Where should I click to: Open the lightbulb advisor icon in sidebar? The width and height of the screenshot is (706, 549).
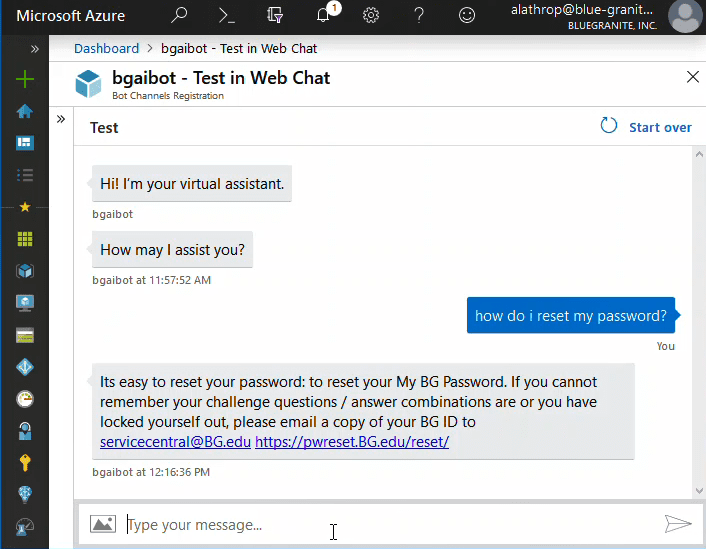(x=25, y=495)
